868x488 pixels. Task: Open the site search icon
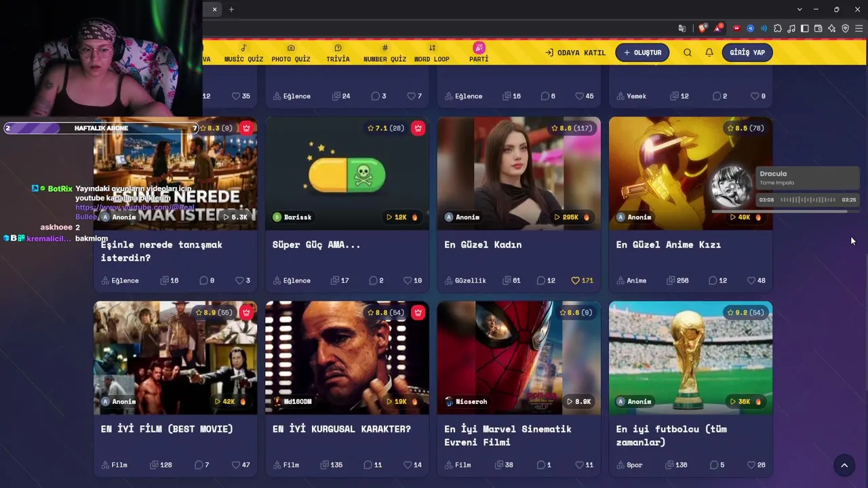(688, 52)
